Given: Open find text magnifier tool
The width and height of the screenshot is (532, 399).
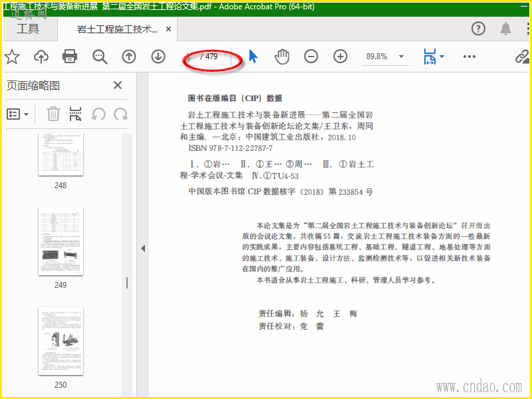Looking at the screenshot, I should point(100,57).
